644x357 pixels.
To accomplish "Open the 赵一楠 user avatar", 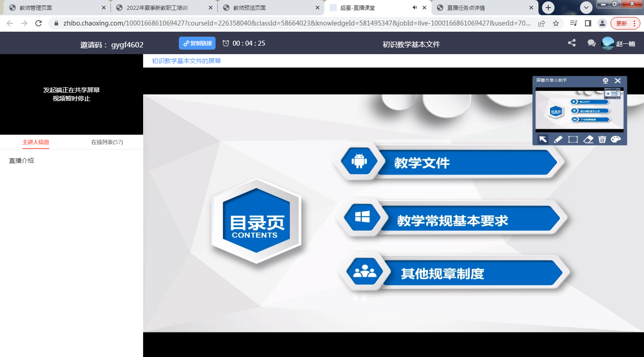I will point(608,43).
